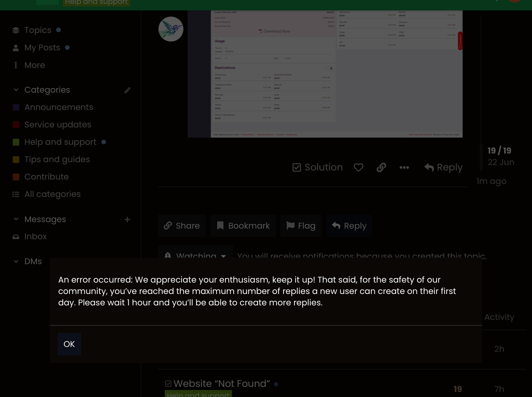Copy post link via chain icon
This screenshot has height=397, width=532.
pos(381,167)
